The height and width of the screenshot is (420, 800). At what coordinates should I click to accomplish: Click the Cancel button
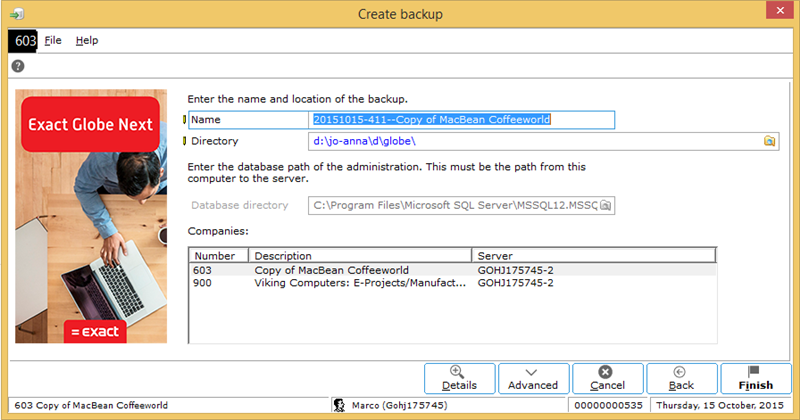(607, 379)
